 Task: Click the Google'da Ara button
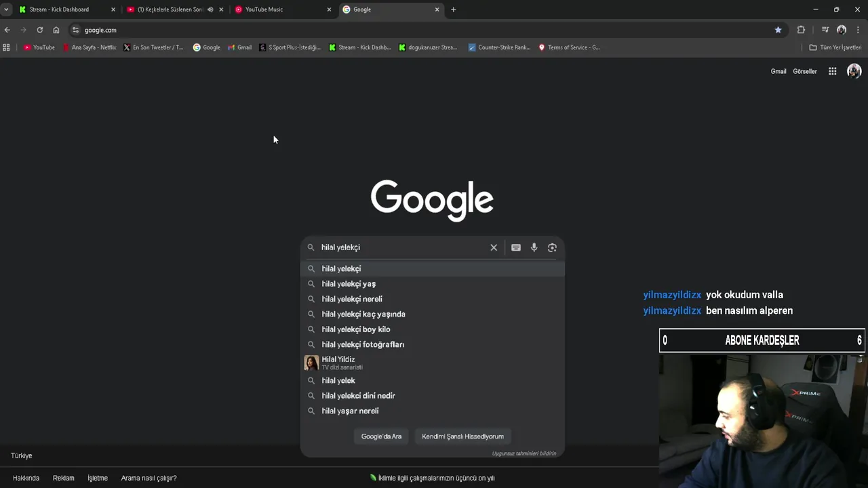(x=381, y=436)
